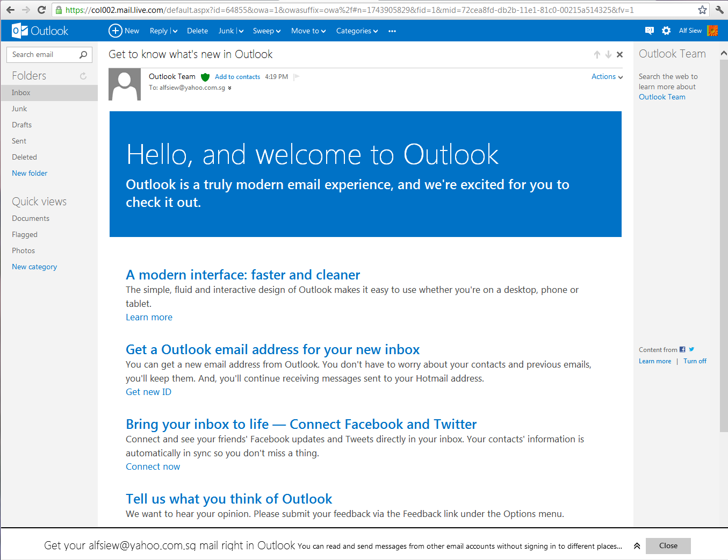
Task: Click the green trusted sender shield icon
Action: 205,77
